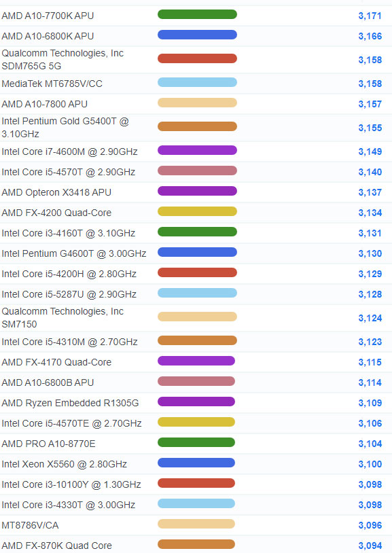Image resolution: width=392 pixels, height=553 pixels.
Task: Select Intel Core i5-4200H @ 2.80GHz
Action: tap(69, 274)
